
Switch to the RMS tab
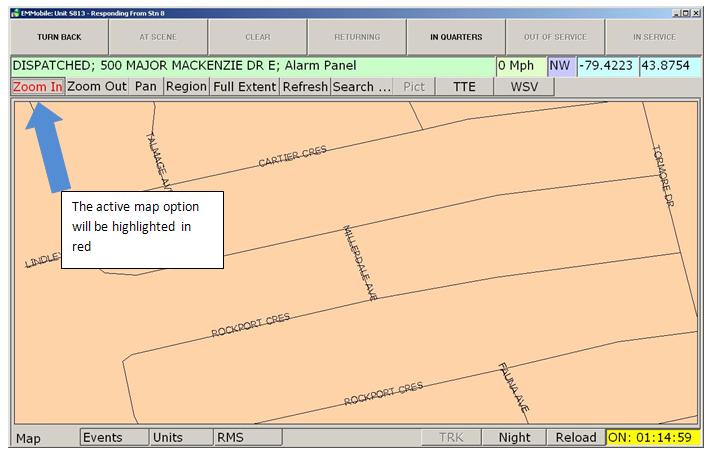[231, 437]
